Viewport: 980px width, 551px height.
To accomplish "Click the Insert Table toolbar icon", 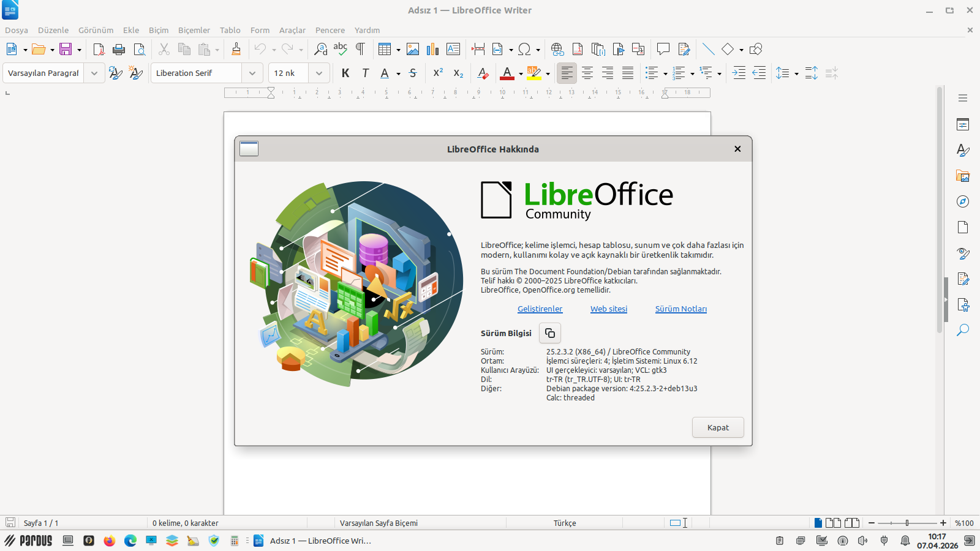I will 384,50.
